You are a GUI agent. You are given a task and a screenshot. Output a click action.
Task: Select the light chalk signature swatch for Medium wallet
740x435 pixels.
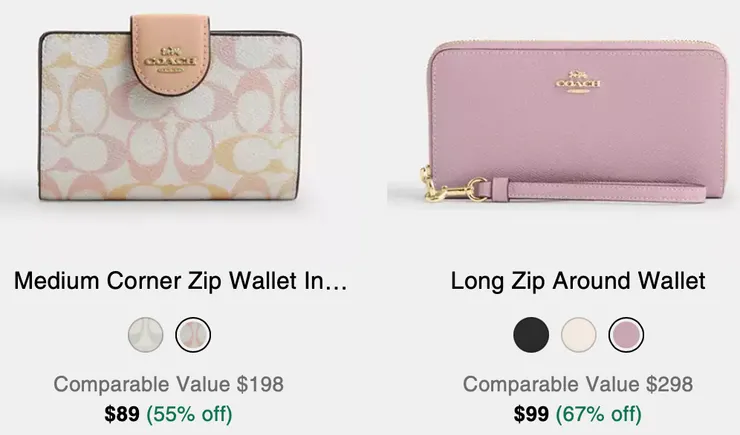pyautogui.click(x=145, y=335)
